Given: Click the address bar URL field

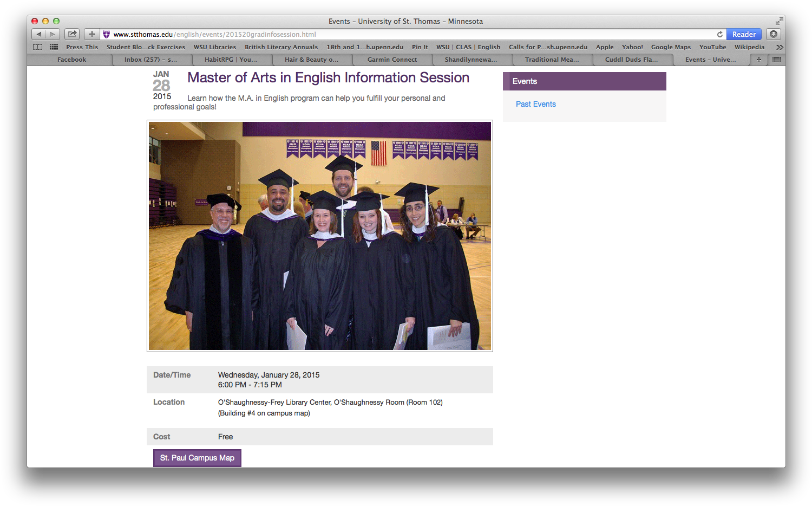Looking at the screenshot, I should point(379,34).
